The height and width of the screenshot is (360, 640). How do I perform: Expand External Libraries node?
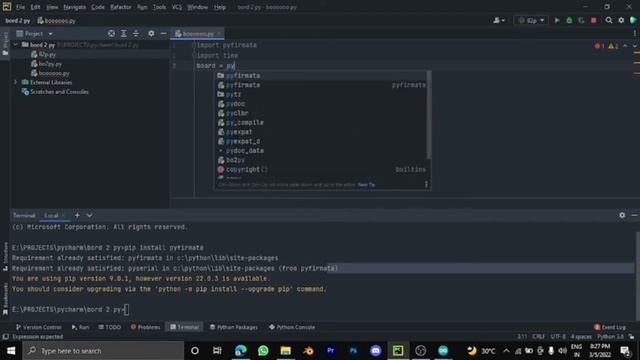[x=16, y=82]
